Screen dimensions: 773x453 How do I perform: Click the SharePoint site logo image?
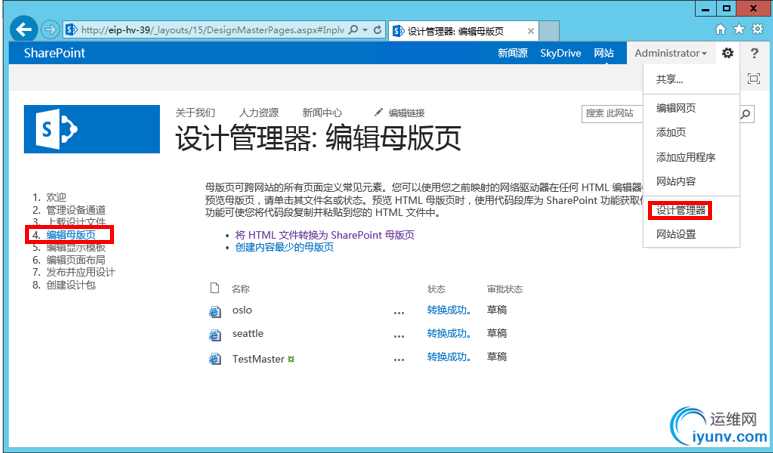(x=92, y=129)
